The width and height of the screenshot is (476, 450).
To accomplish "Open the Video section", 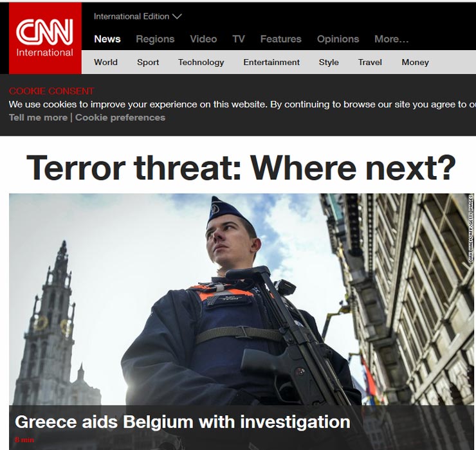I will pos(203,39).
